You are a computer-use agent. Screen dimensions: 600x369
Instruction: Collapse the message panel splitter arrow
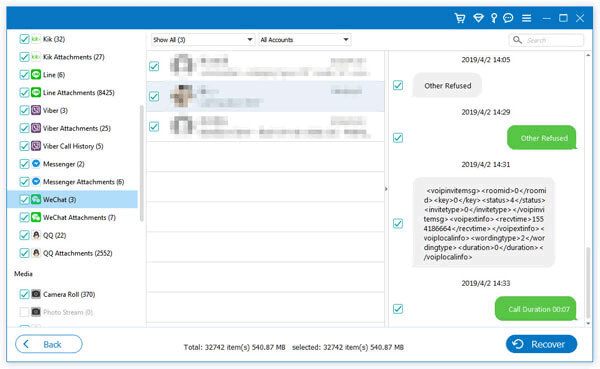point(386,189)
